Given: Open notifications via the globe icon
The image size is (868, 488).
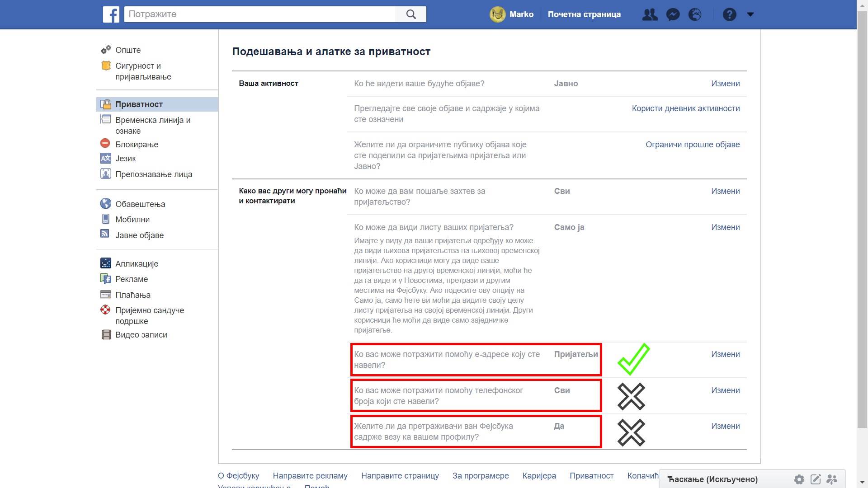Looking at the screenshot, I should tap(694, 14).
